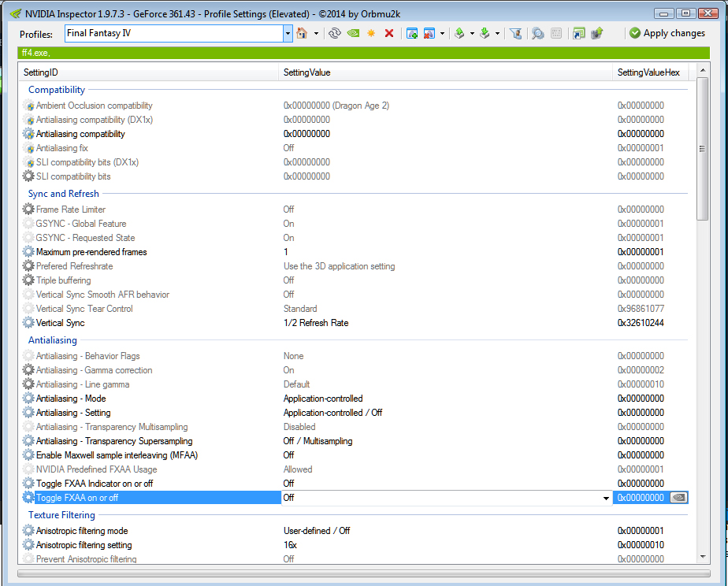Click gear icon beside Anisotropic filtering mode
Screen dimensions: 728x586
point(28,531)
